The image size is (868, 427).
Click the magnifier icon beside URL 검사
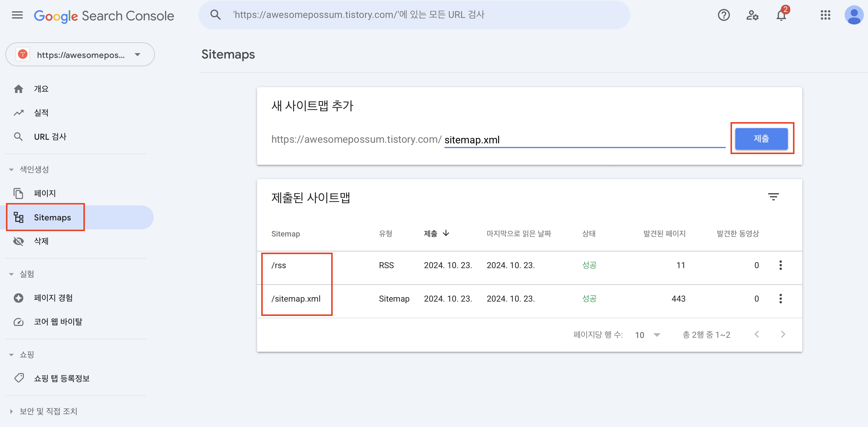(x=18, y=137)
